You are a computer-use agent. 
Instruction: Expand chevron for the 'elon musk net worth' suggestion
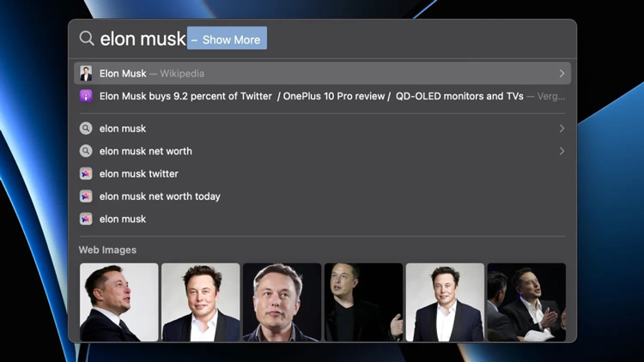[562, 151]
